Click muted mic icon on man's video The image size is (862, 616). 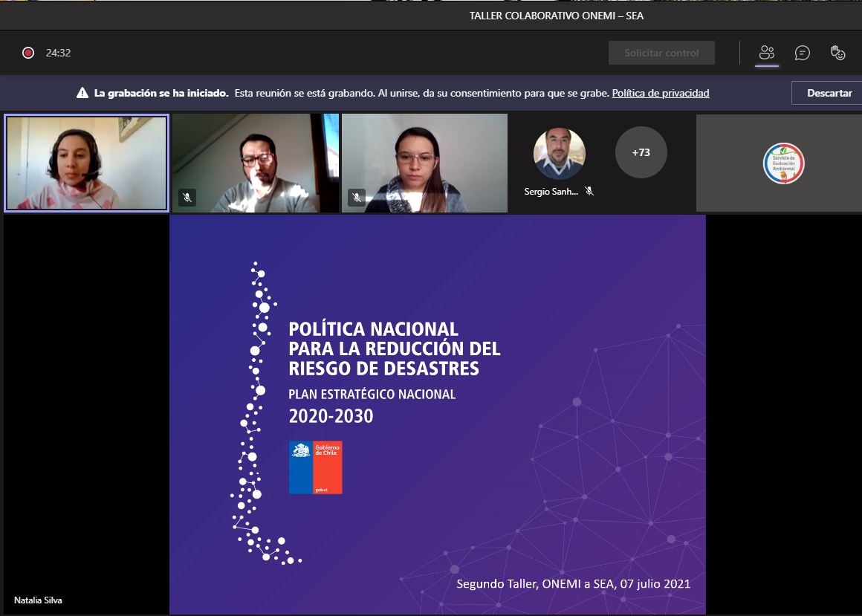(x=187, y=198)
